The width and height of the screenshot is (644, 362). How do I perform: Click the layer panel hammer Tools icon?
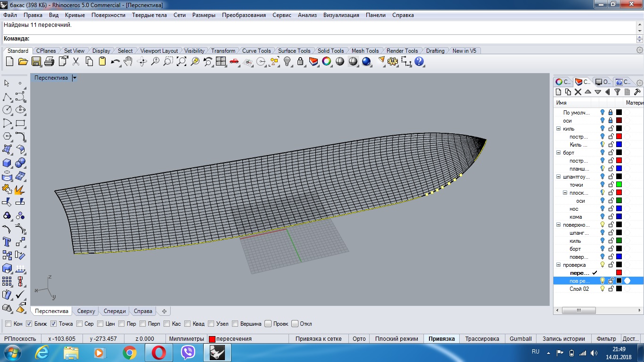(x=637, y=92)
